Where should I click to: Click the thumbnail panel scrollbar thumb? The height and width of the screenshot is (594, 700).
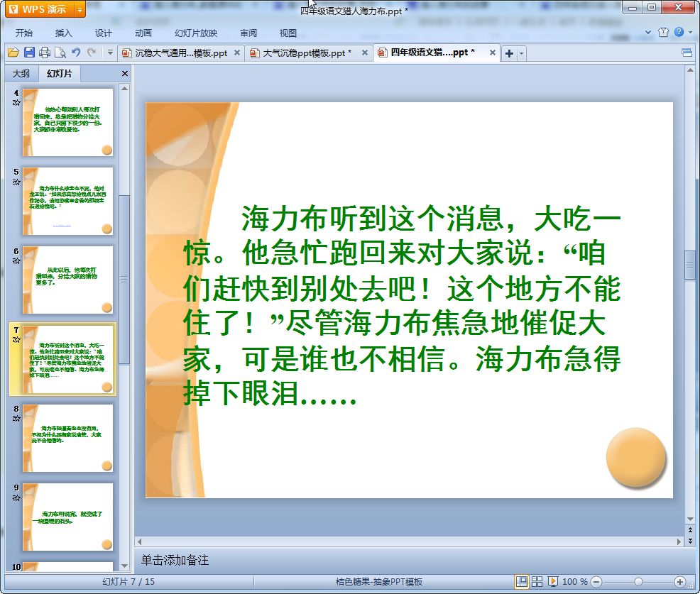coord(124,280)
